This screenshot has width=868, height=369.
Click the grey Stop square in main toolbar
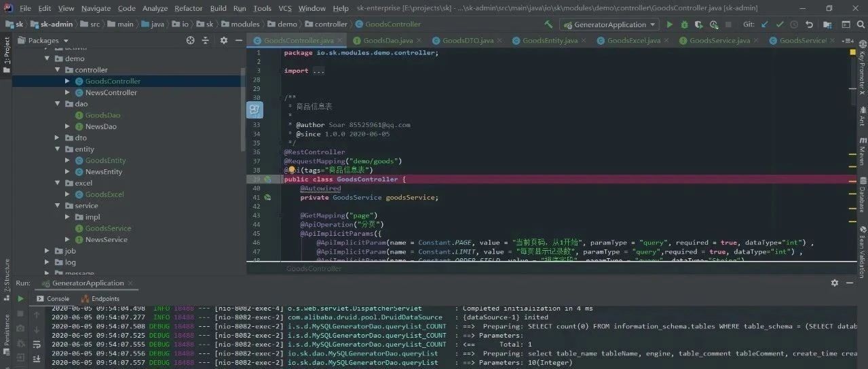point(729,24)
